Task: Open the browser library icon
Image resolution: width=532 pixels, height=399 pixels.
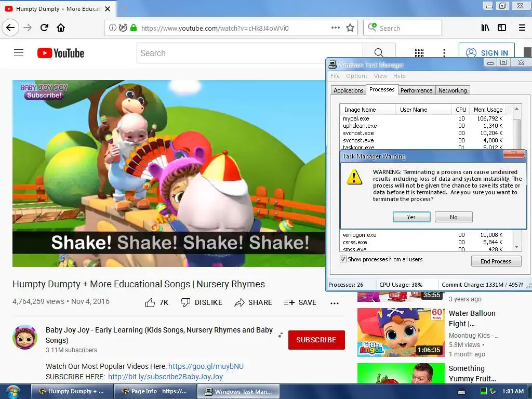Action: pyautogui.click(x=485, y=28)
